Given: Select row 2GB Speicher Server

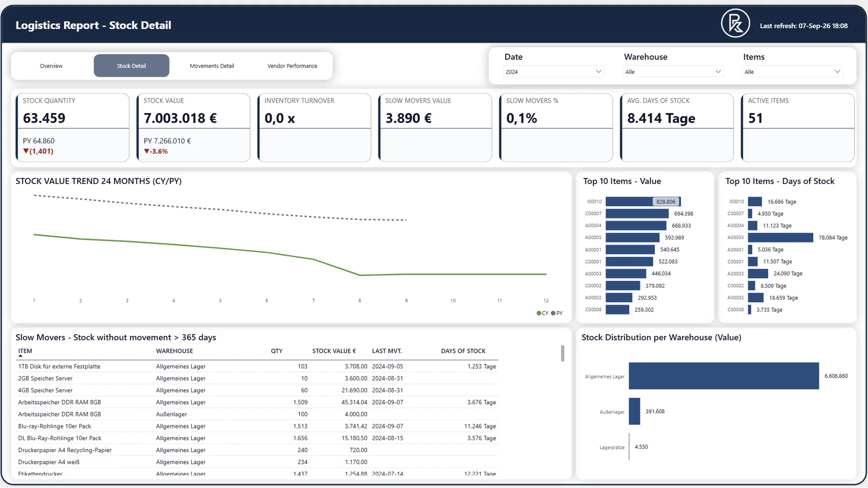Looking at the screenshot, I should point(257,379).
